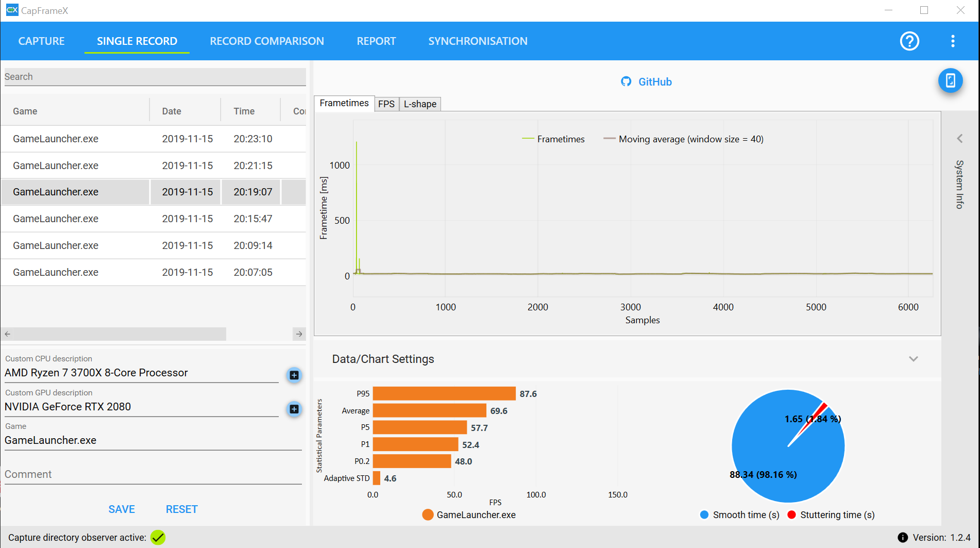The height and width of the screenshot is (548, 980).
Task: Sort records by Game column header
Action: [75, 111]
